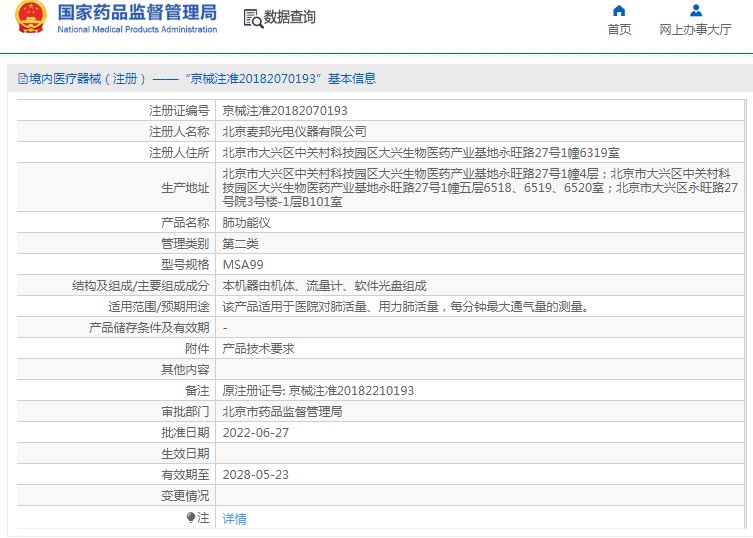Select registration number 京械注准20182070193 cell
This screenshot has height=538, width=753.
tap(480, 110)
